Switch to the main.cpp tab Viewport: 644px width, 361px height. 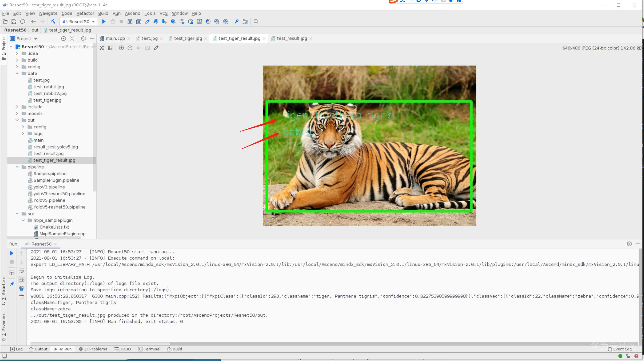tap(115, 38)
